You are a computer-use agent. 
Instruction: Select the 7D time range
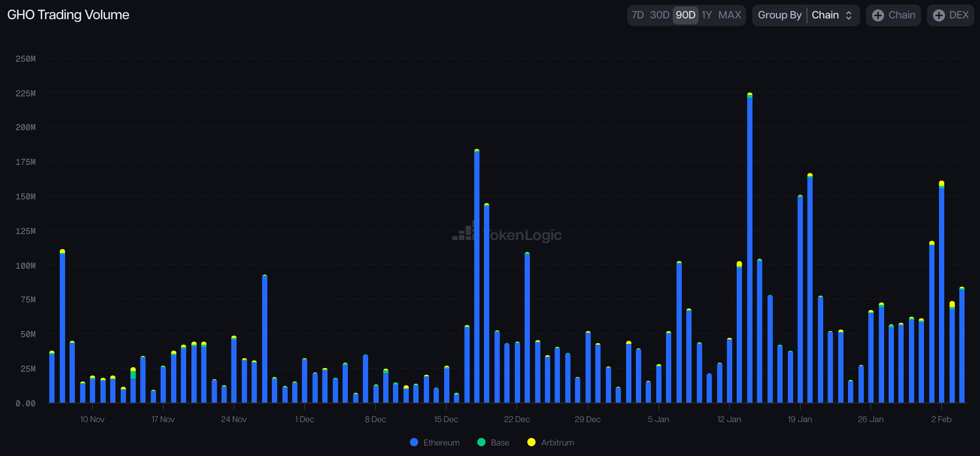coord(637,15)
